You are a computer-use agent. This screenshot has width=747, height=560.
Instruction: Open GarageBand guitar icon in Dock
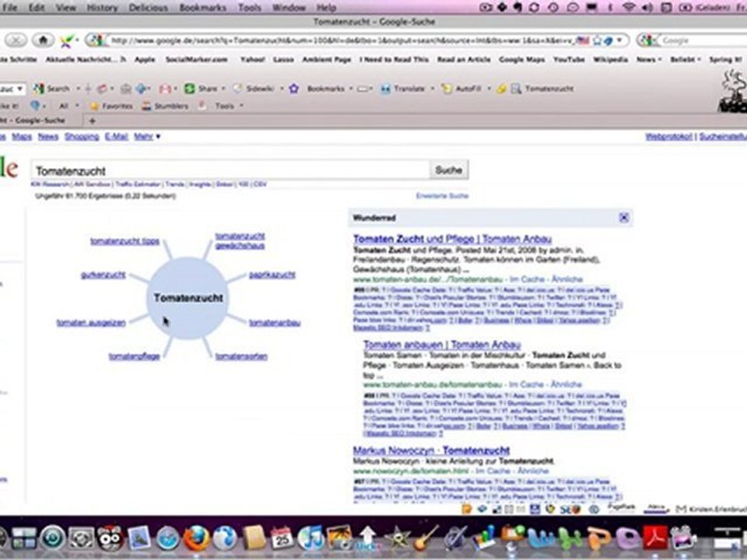(x=426, y=538)
